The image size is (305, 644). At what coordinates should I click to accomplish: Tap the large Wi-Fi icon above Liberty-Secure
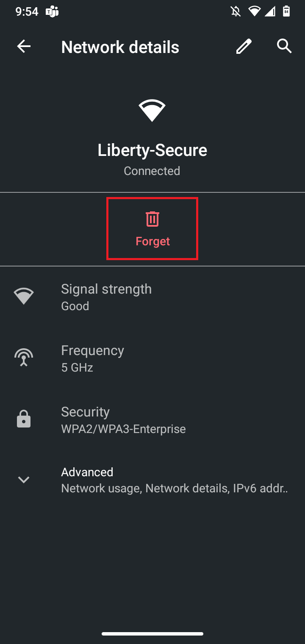point(152,110)
